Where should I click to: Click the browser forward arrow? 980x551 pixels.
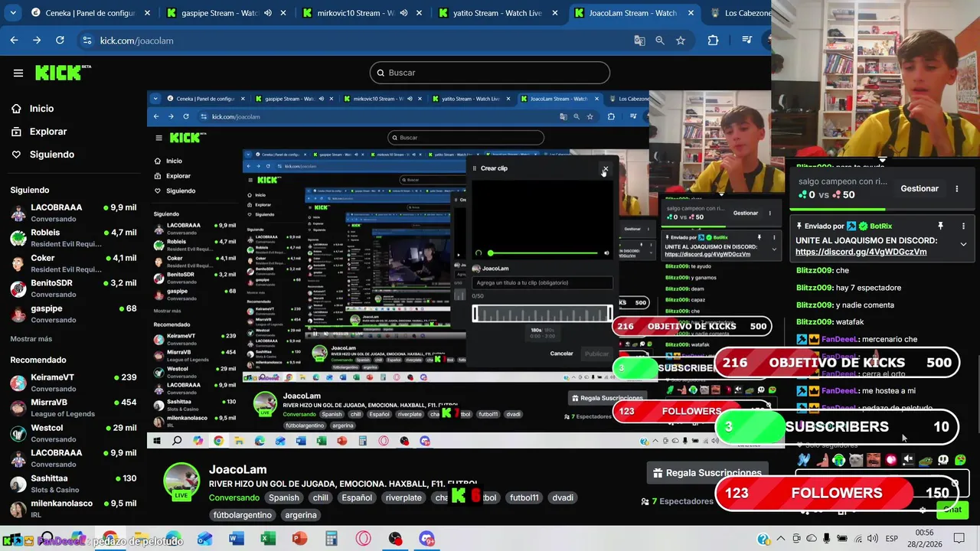[37, 41]
